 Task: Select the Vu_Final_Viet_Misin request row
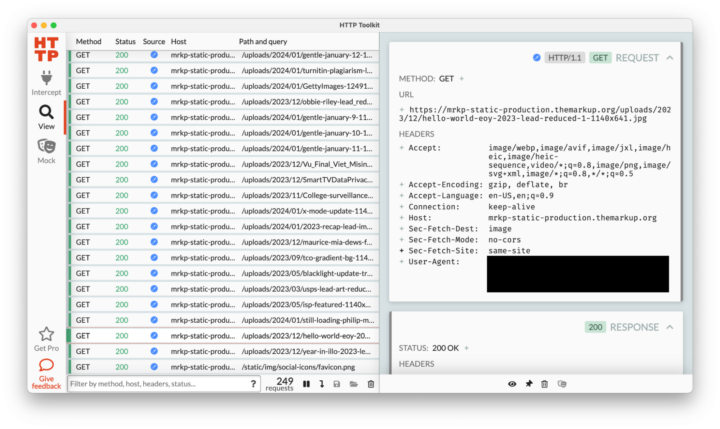[224, 164]
